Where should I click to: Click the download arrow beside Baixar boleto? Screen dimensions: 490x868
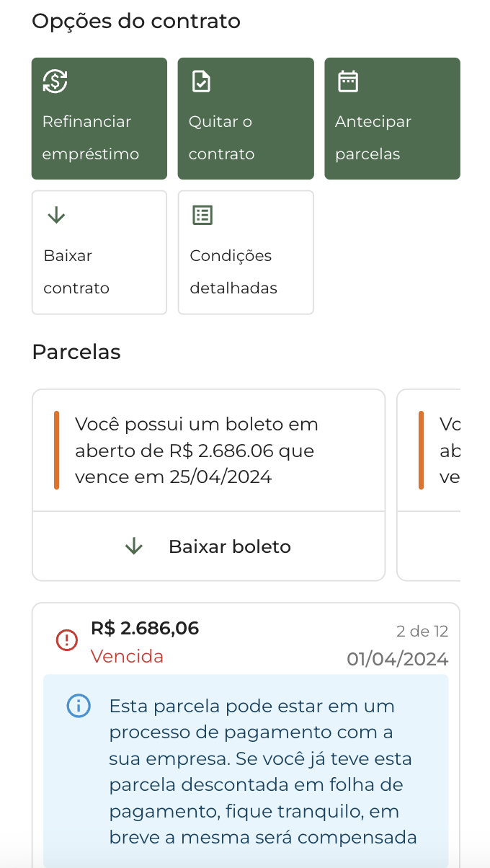pyautogui.click(x=134, y=546)
